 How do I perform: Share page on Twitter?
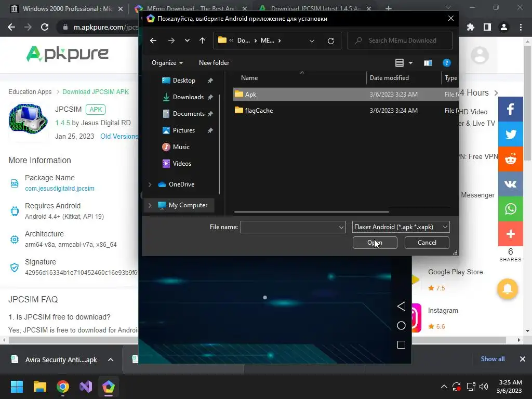point(510,134)
